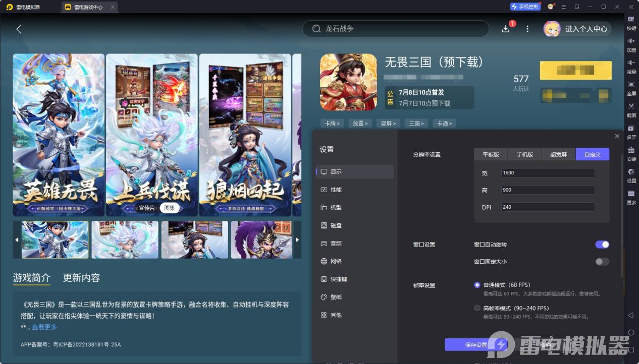Select the first thumbnail with blue hero
Image resolution: width=639 pixels, height=364 pixels.
pyautogui.click(x=55, y=239)
